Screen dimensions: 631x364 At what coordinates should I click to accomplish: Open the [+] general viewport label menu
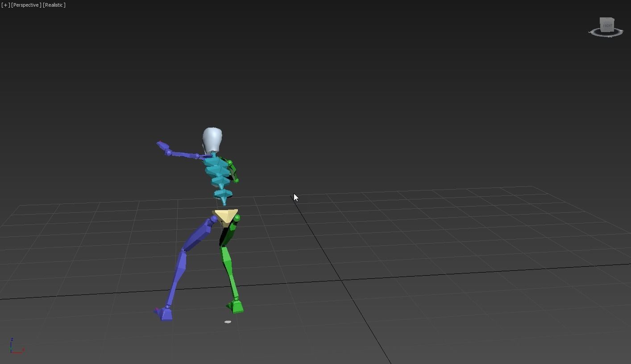click(x=6, y=5)
